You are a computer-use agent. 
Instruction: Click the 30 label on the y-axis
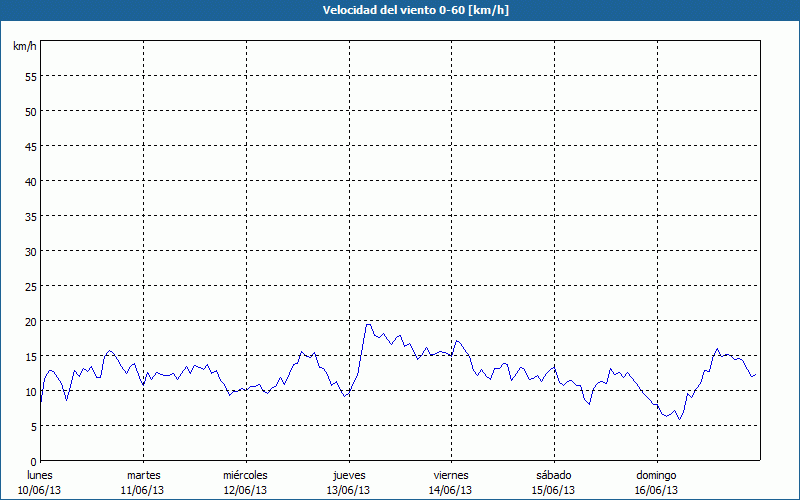[30, 251]
